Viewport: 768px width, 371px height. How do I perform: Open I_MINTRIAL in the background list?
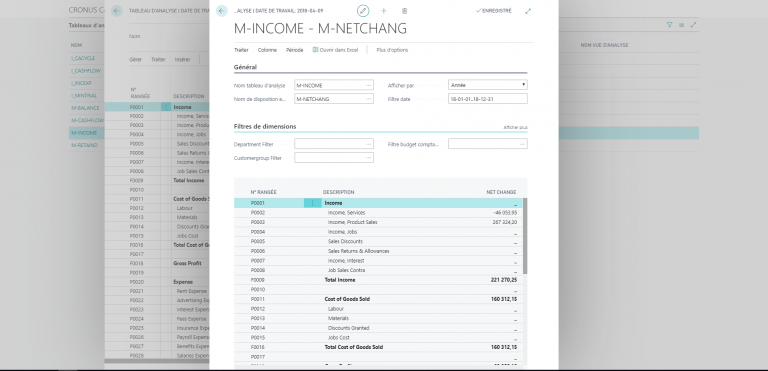(x=84, y=96)
